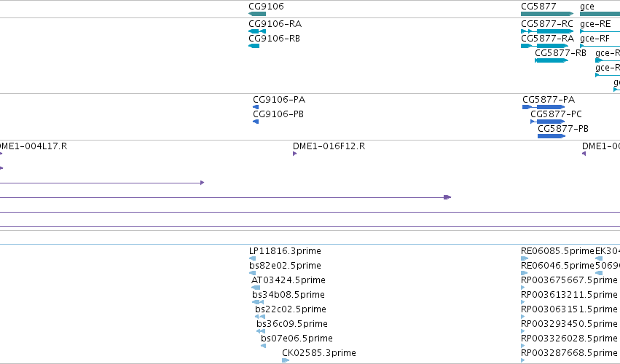The image size is (620, 364).
Task: Select the CG5877-RB transcript feature
Action: click(x=552, y=60)
